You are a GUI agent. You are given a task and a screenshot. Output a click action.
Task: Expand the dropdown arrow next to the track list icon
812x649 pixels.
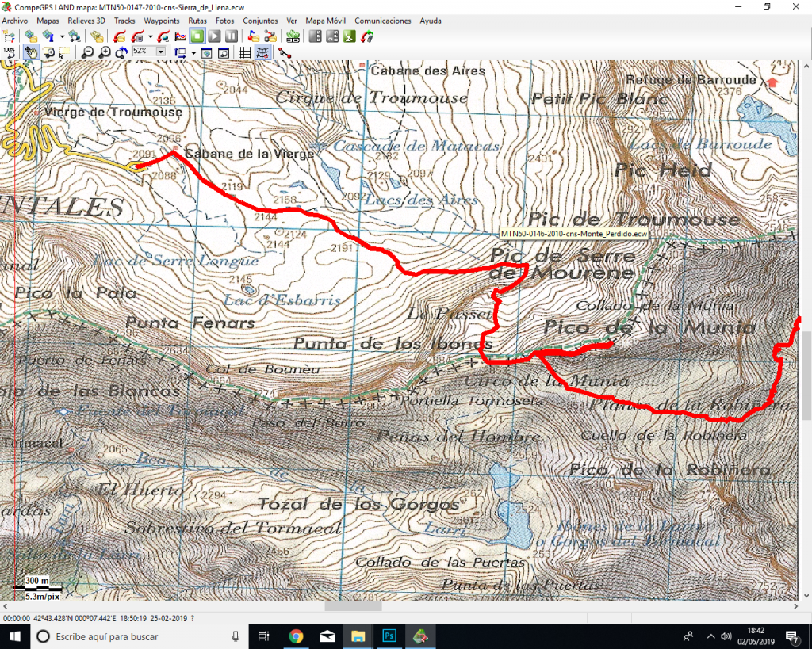[150, 36]
